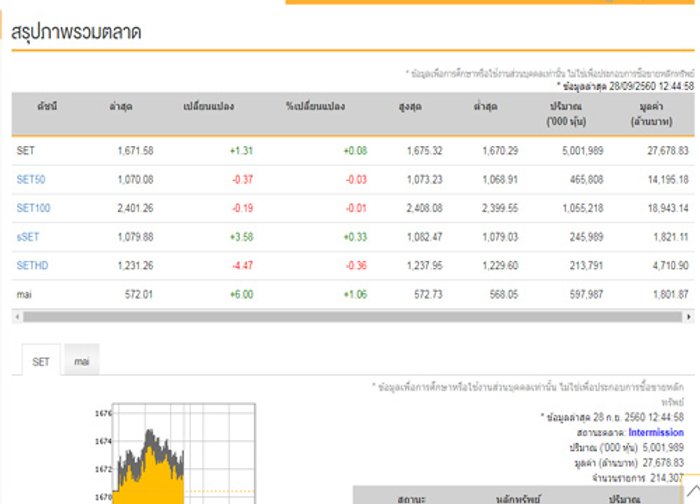
Task: Click the table's right scroll arrow
Action: (x=689, y=317)
